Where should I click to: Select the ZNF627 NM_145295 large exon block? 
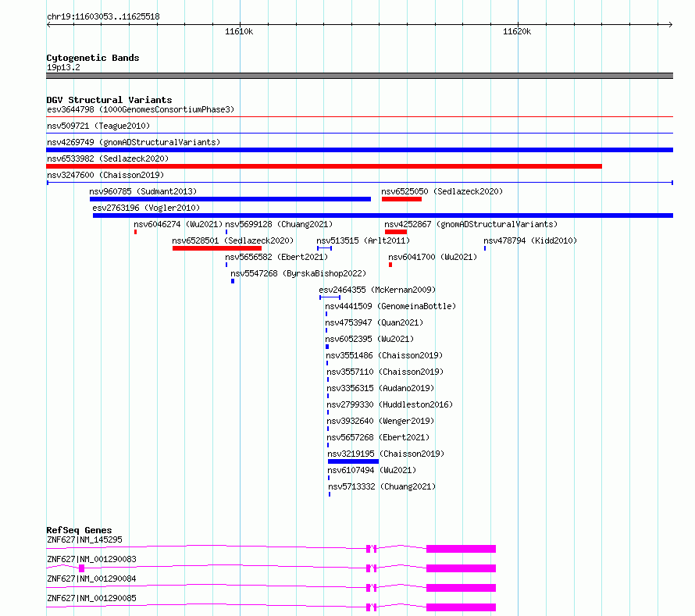tap(461, 549)
